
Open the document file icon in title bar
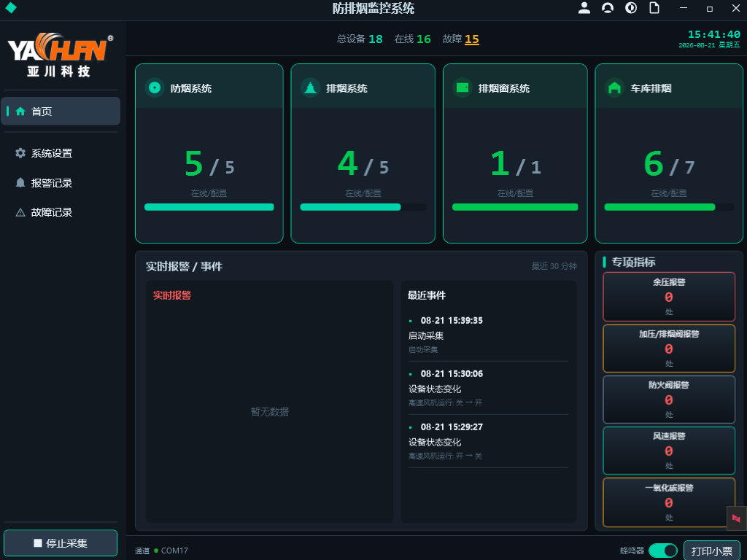[654, 7]
